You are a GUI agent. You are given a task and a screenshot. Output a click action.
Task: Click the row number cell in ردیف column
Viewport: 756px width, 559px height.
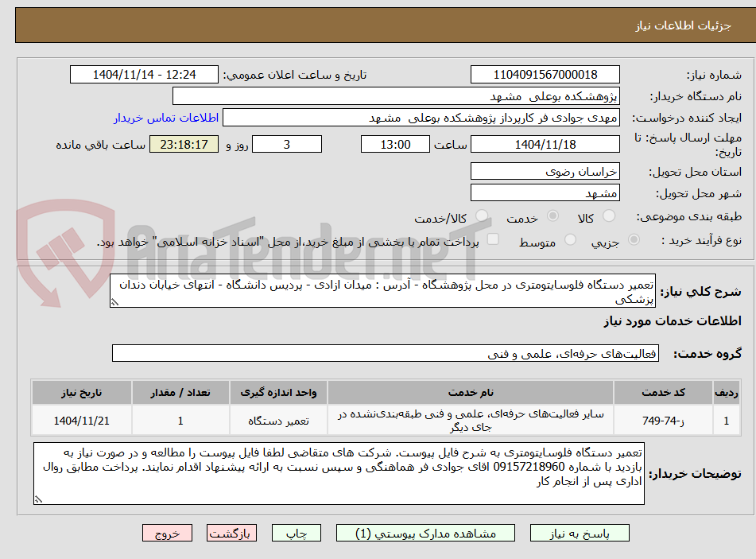pyautogui.click(x=727, y=421)
